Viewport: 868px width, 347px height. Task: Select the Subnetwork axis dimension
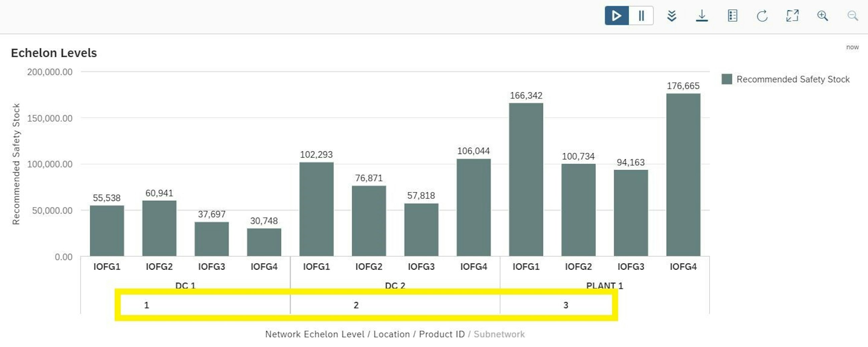click(499, 334)
